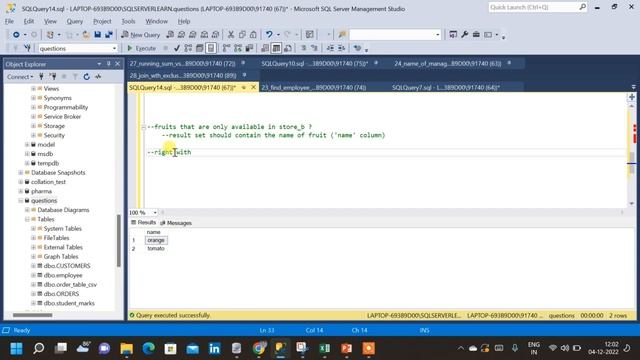Click the Uncomment selected lines icon
Screen dimensions: 640x360
click(x=314, y=48)
